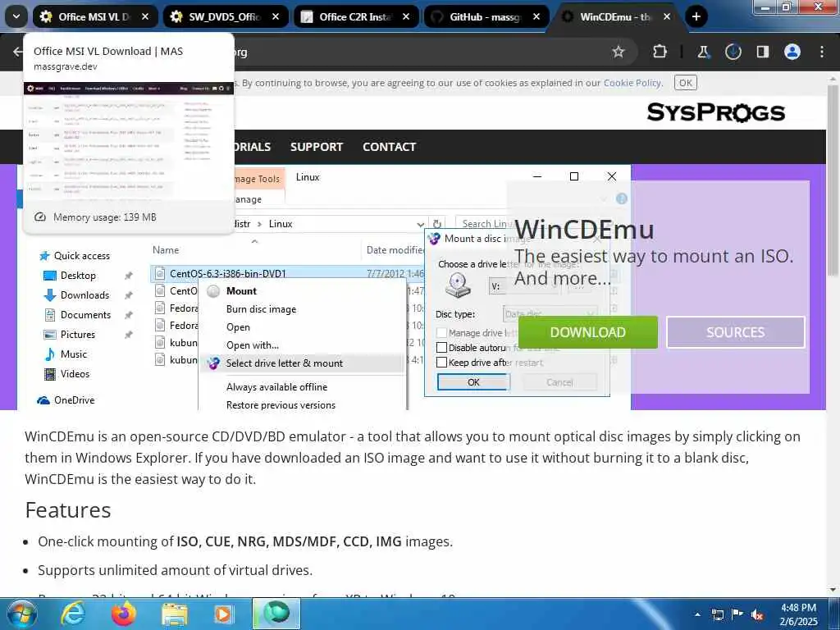Close the Office MSI VL tab

pyautogui.click(x=144, y=16)
